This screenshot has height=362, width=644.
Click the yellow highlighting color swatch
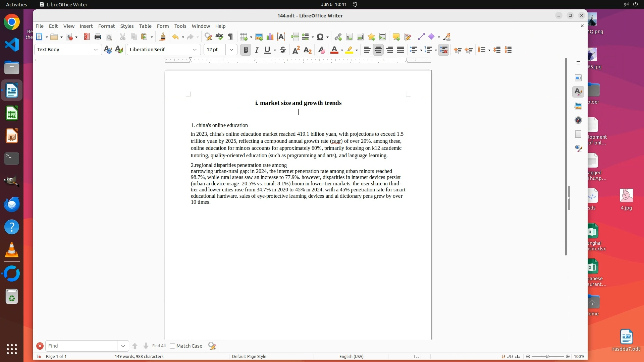coord(349,50)
